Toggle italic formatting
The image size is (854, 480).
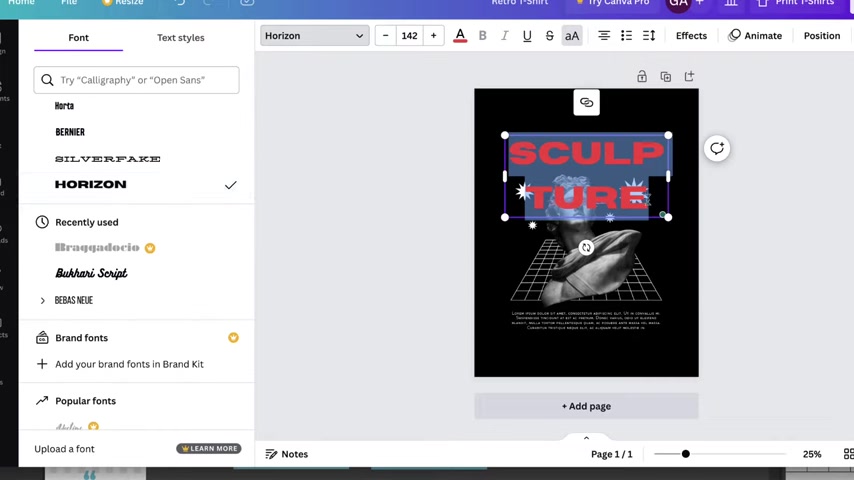505,36
